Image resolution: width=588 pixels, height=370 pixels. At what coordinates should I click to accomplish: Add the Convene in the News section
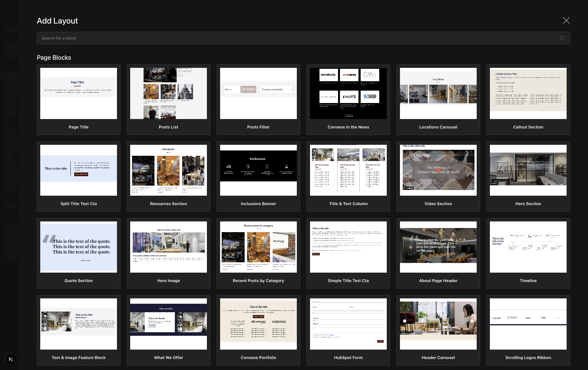point(348,100)
